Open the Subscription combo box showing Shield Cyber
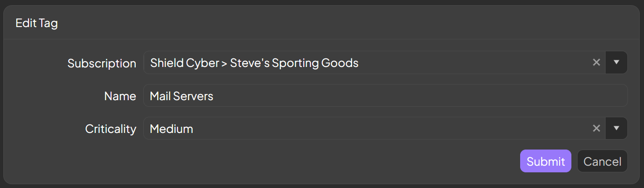Screen dimensions: 644x188 click(374, 63)
